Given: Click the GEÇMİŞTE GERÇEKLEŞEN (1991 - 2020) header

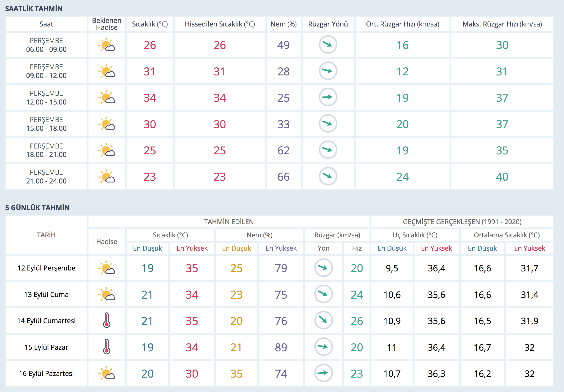Looking at the screenshot, I should [462, 222].
